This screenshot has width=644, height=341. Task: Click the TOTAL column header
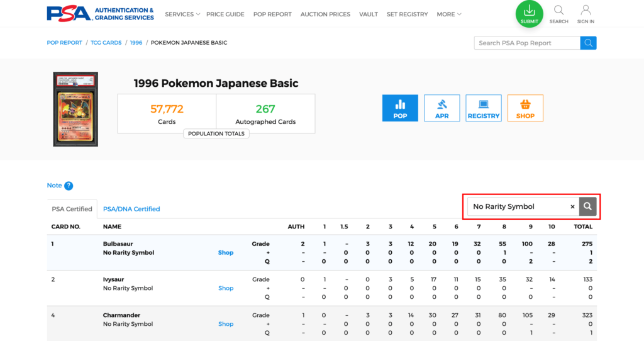click(583, 226)
